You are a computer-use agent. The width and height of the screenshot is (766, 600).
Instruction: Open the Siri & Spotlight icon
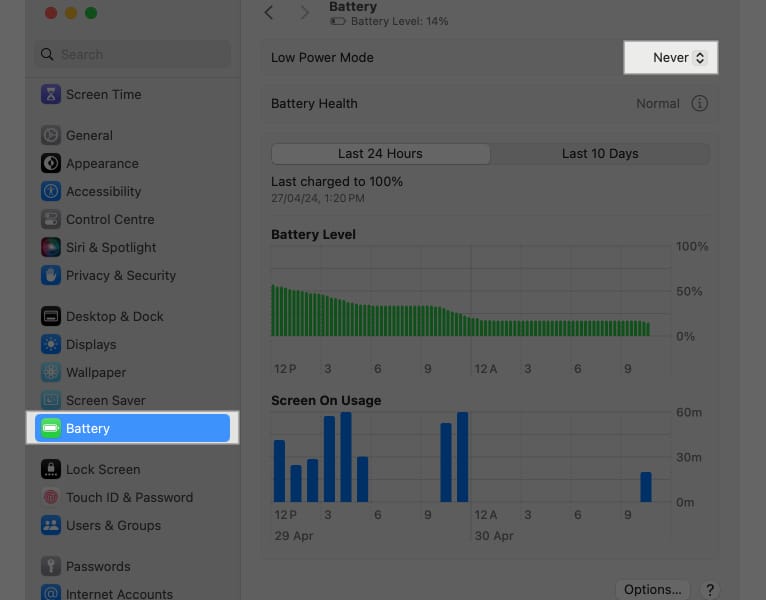pos(51,247)
